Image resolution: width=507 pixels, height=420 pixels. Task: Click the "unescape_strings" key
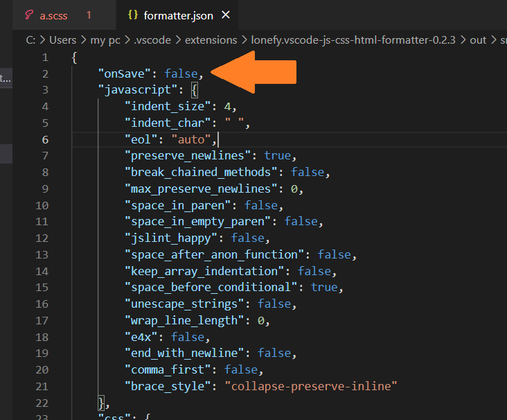[184, 304]
